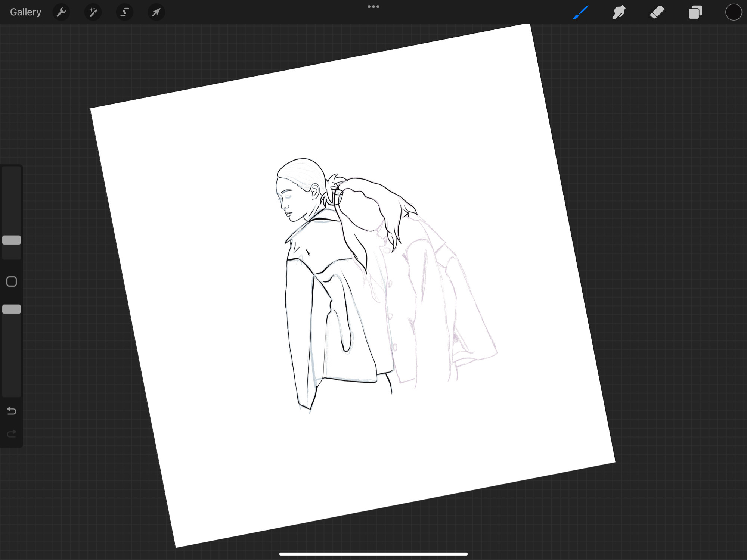Open the Layers panel
Screen dimensions: 747x560
[x=695, y=12]
